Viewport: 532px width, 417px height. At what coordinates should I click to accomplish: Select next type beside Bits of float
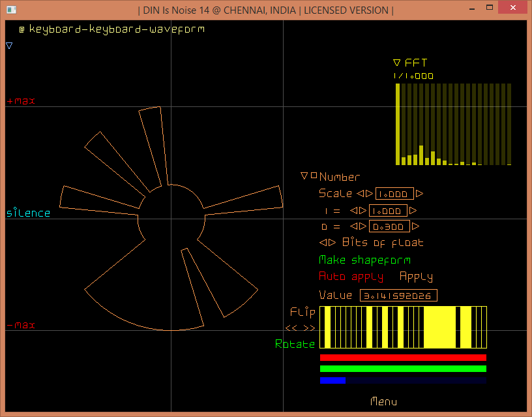(x=332, y=243)
